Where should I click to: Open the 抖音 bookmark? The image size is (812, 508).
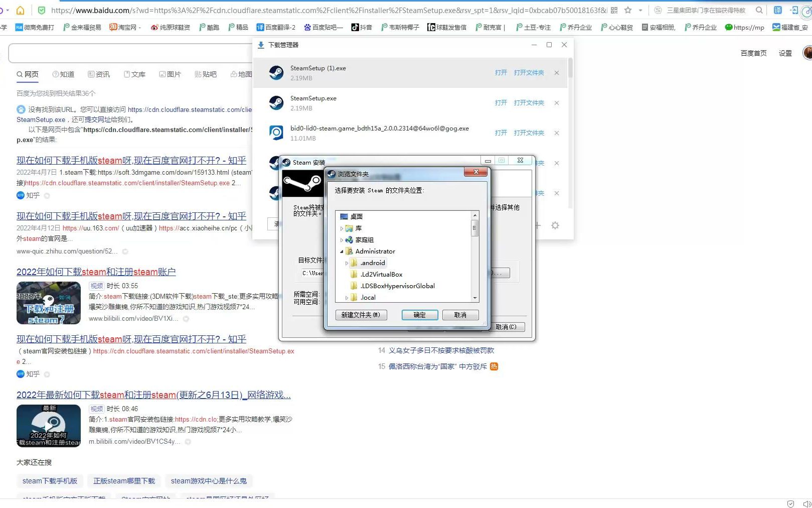[362, 27]
